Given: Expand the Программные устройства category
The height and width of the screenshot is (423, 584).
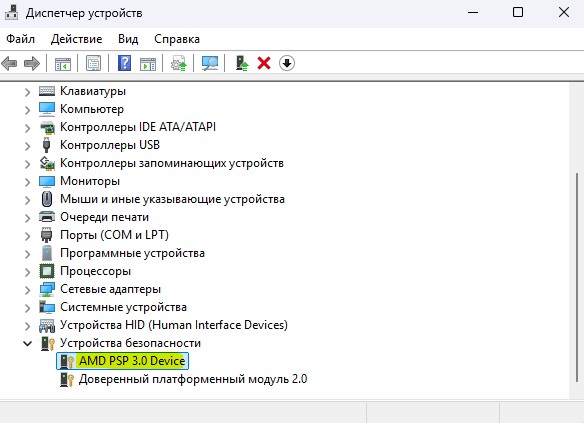Looking at the screenshot, I should 28,254.
